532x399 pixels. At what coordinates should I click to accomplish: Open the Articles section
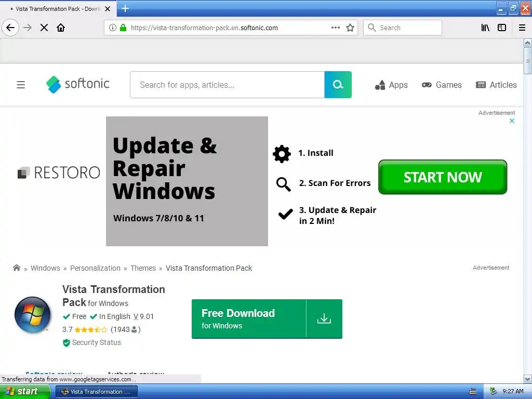pos(496,85)
